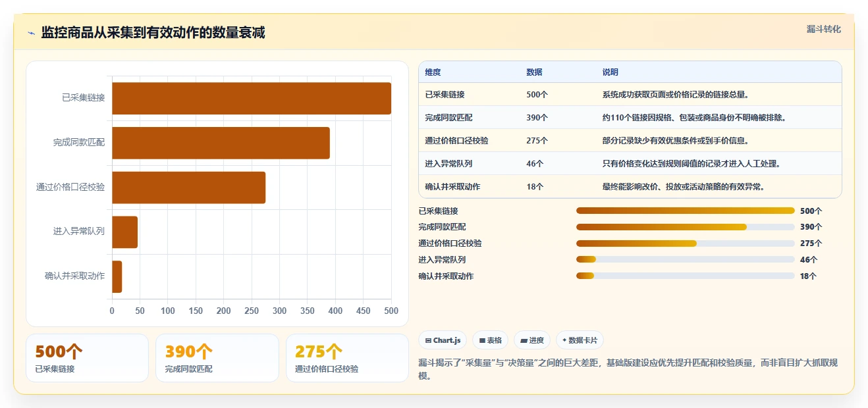Click the description starting 部分记录缺少有效优惠
This screenshot has width=868, height=408.
676,141
